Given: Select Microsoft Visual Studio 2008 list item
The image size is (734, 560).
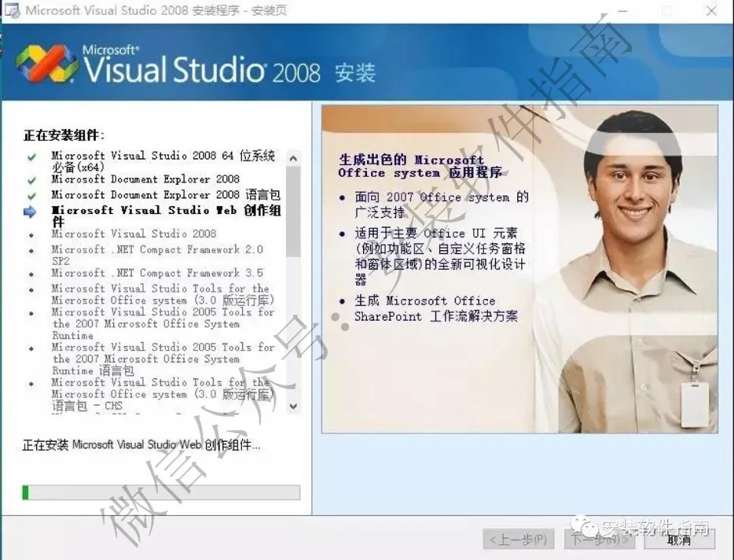Looking at the screenshot, I should click(134, 234).
